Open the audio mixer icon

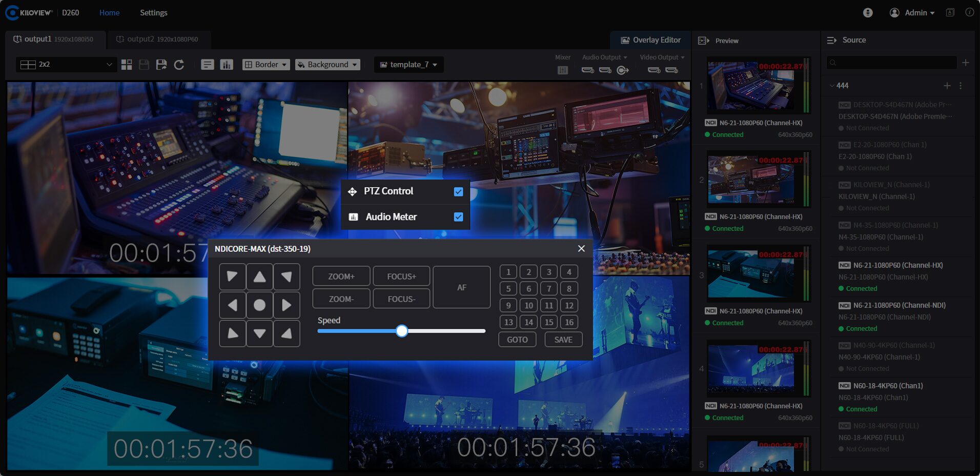point(562,70)
